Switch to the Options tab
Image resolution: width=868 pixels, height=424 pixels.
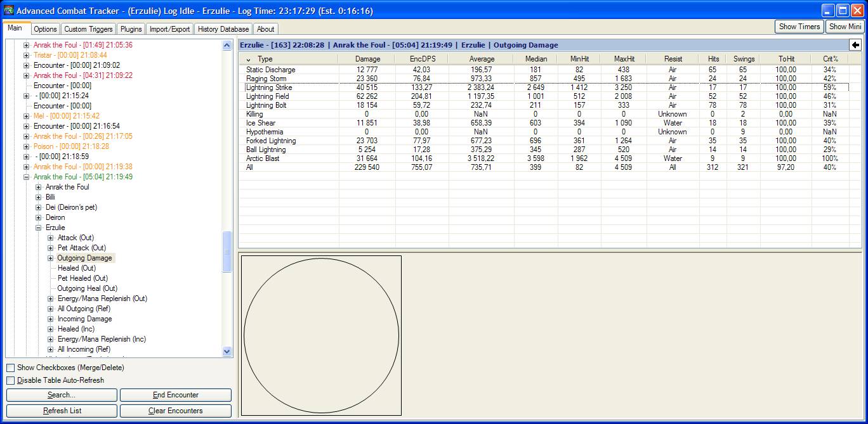point(45,29)
